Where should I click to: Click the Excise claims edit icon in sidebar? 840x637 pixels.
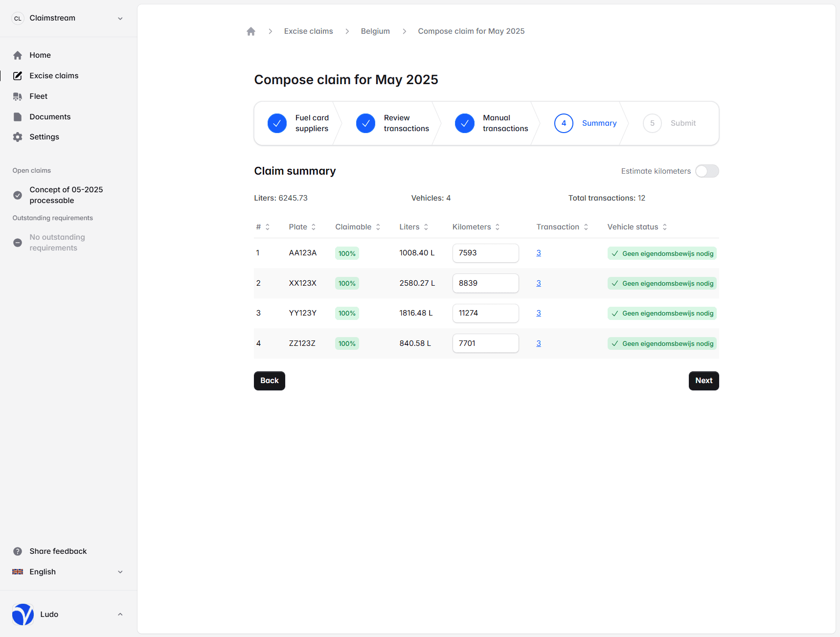[18, 76]
